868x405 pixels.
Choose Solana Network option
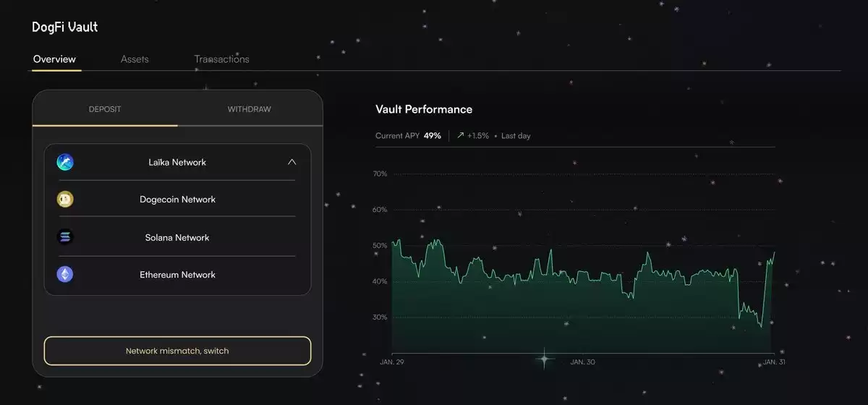(177, 237)
